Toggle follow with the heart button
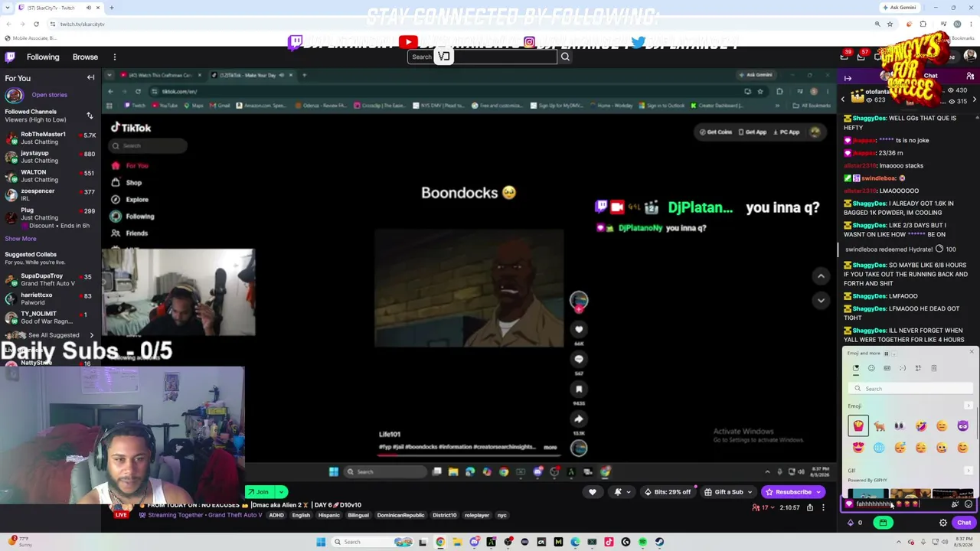 [x=592, y=492]
